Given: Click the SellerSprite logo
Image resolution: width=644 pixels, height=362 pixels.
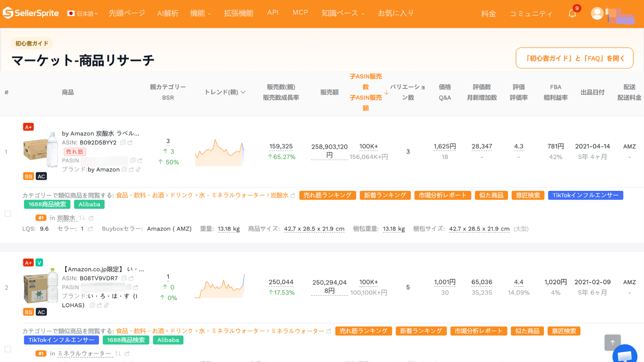Looking at the screenshot, I should pyautogui.click(x=30, y=13).
